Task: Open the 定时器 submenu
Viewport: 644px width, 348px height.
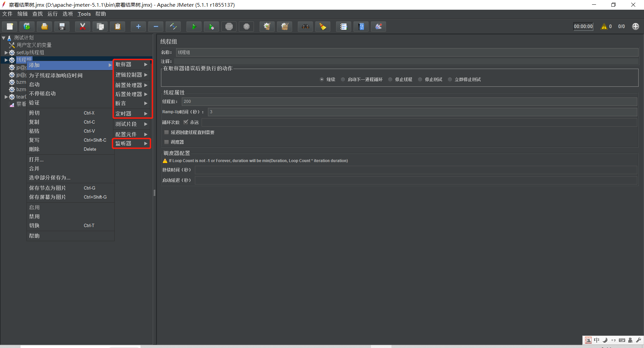Action: [131, 114]
